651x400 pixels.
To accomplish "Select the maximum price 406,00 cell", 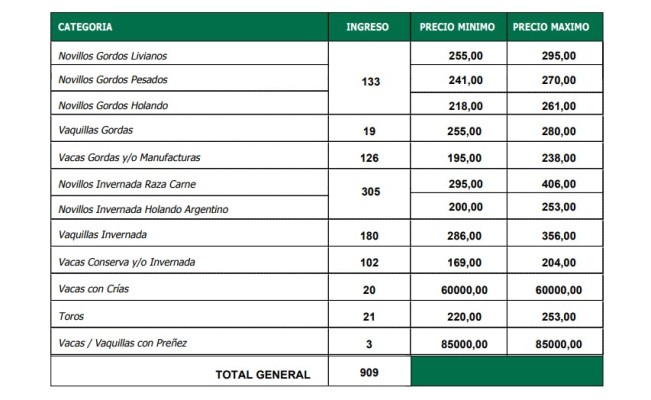I will pyautogui.click(x=558, y=184).
